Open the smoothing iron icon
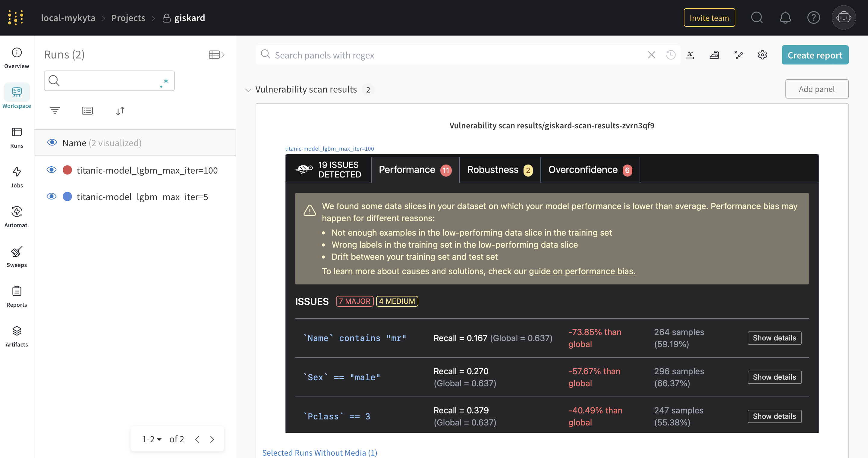 point(714,55)
